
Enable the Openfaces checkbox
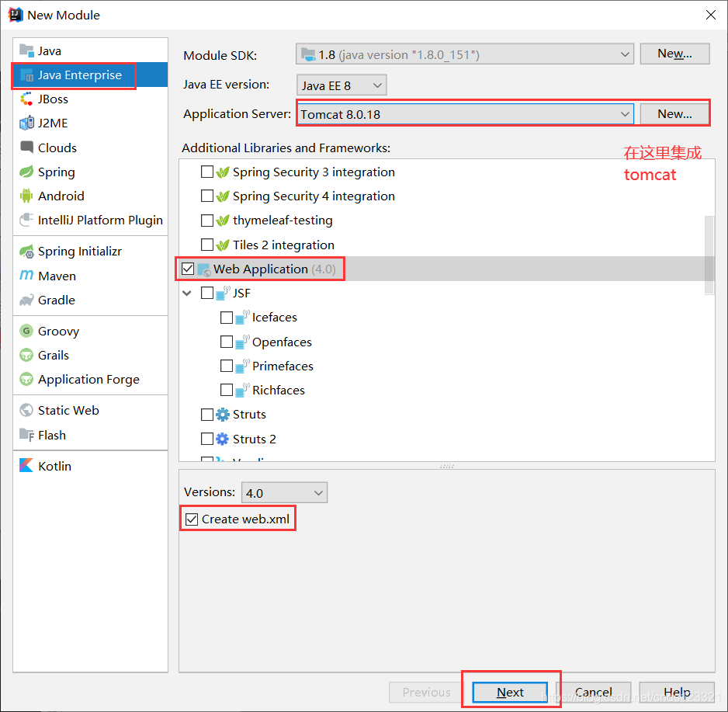[x=227, y=342]
